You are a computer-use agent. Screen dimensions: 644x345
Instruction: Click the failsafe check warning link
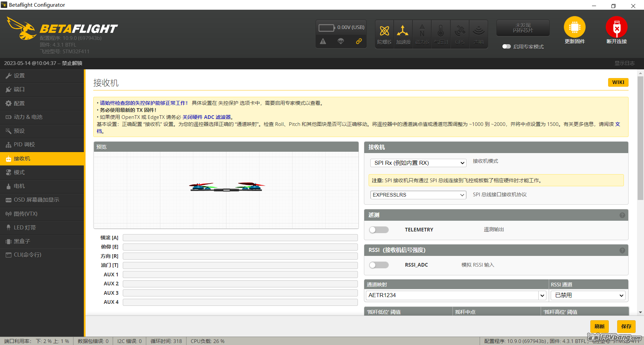144,103
